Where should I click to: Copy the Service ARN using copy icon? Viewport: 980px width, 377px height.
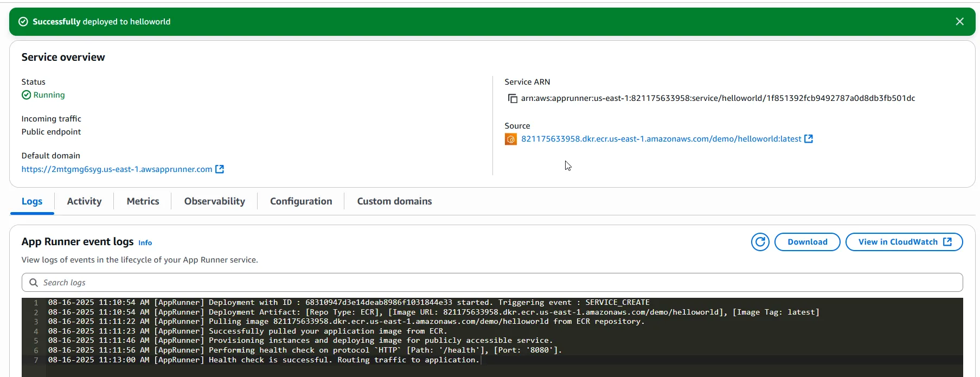click(x=512, y=98)
